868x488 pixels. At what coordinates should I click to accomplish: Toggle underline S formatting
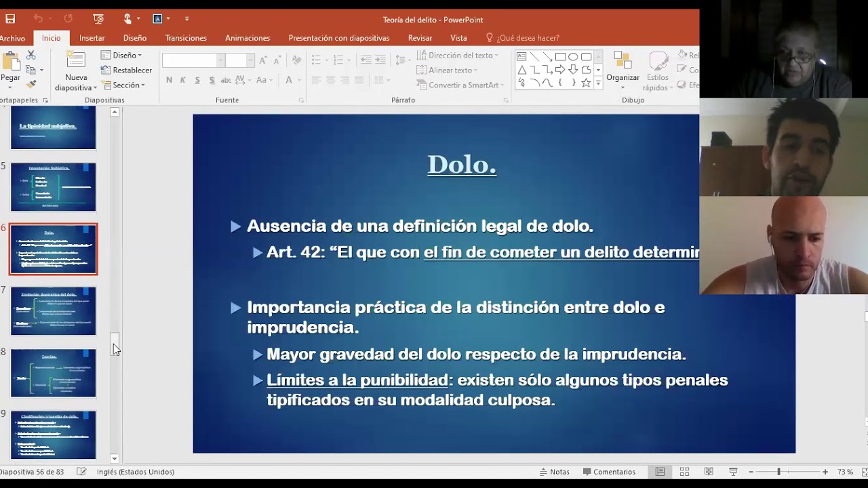pos(197,80)
